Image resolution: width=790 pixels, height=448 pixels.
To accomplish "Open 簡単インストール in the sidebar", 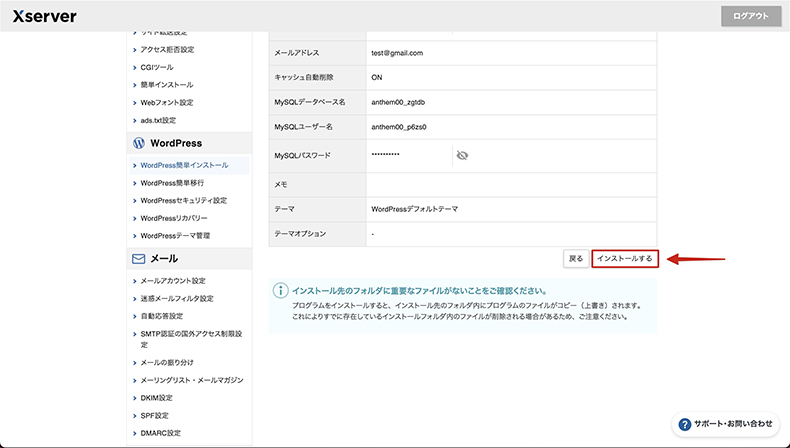I will point(167,85).
